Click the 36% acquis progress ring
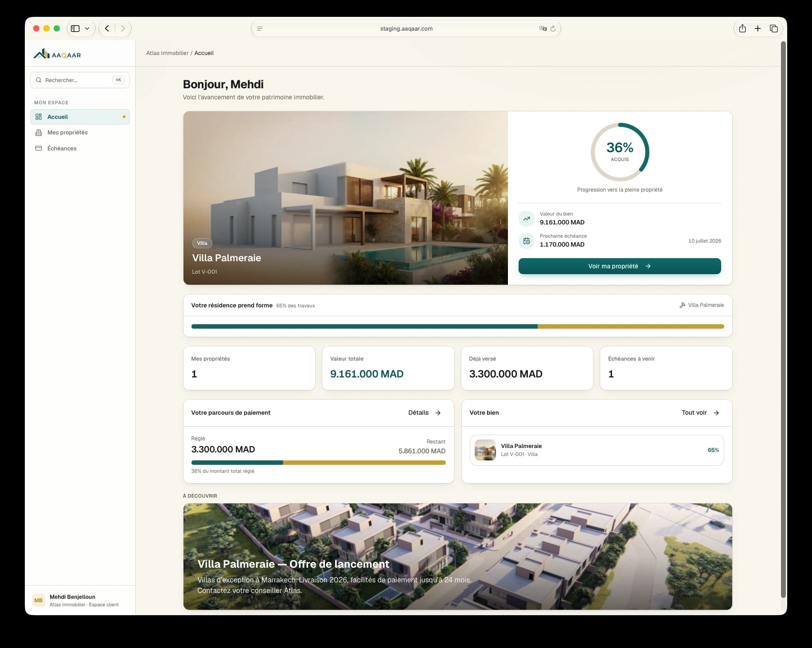The width and height of the screenshot is (812, 648). [x=620, y=152]
